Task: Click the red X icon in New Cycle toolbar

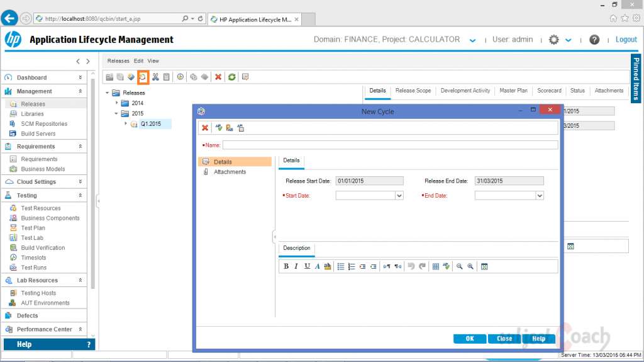Action: pyautogui.click(x=205, y=128)
